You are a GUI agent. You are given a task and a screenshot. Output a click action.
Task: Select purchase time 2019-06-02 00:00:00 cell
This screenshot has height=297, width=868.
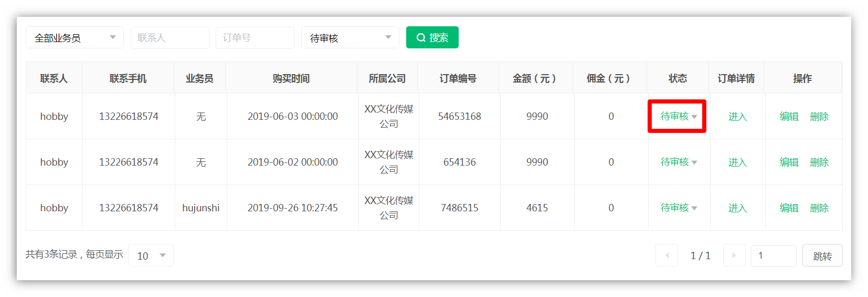pos(293,162)
